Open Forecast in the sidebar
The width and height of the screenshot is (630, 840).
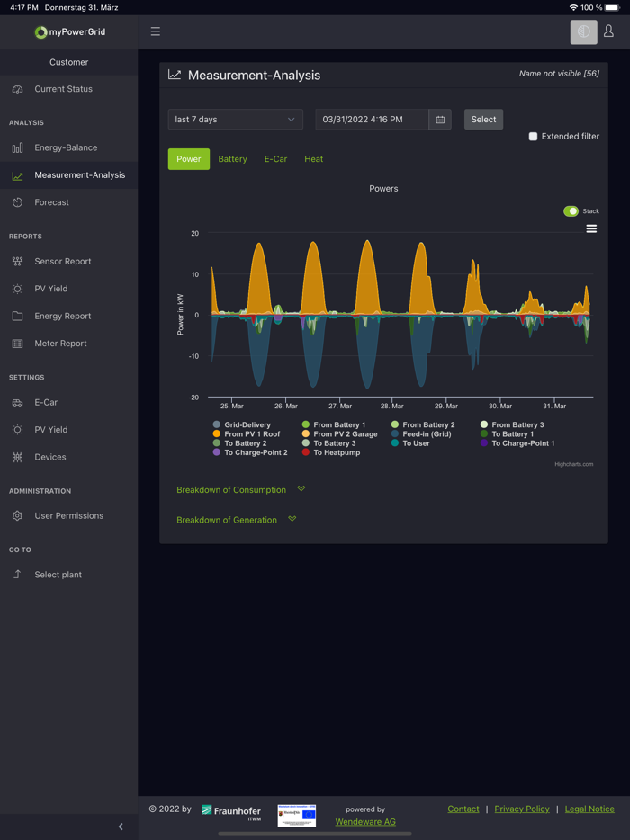click(x=68, y=202)
